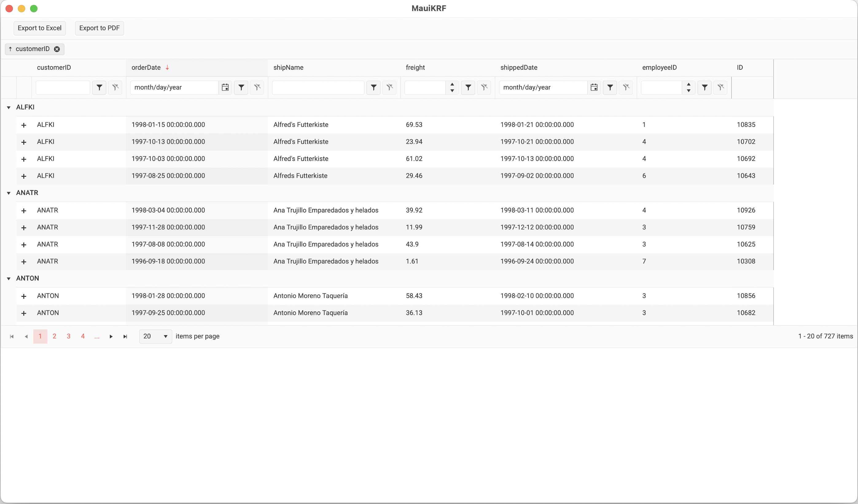Apply filter on the shipName column
This screenshot has width=858, height=504.
pos(373,87)
